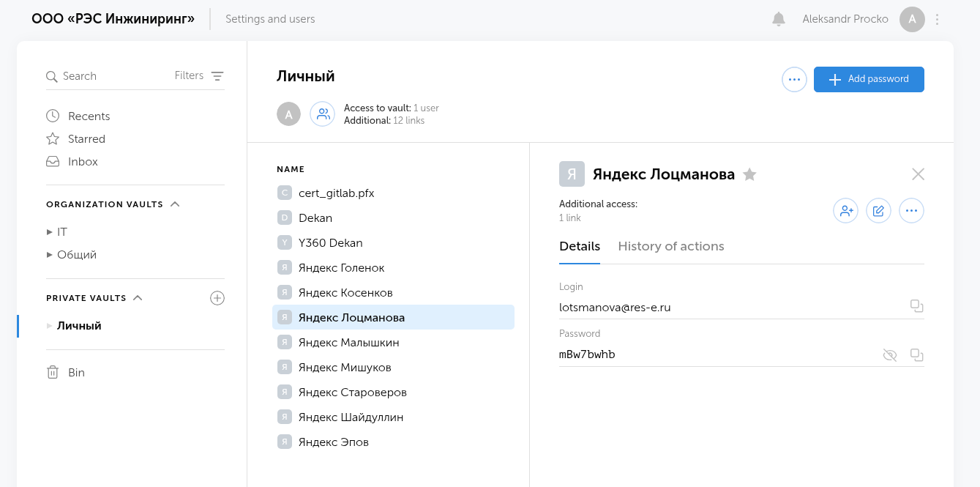Viewport: 980px width, 487px height.
Task: Click the notifications bell icon
Action: 779,19
